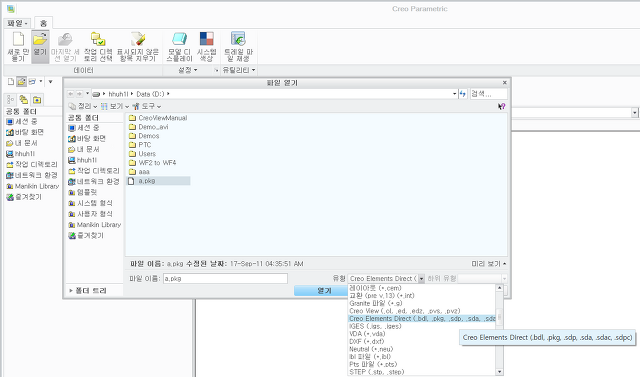Click type list scrollbar down arrow
Screen dimensions: 640x377
[499, 372]
